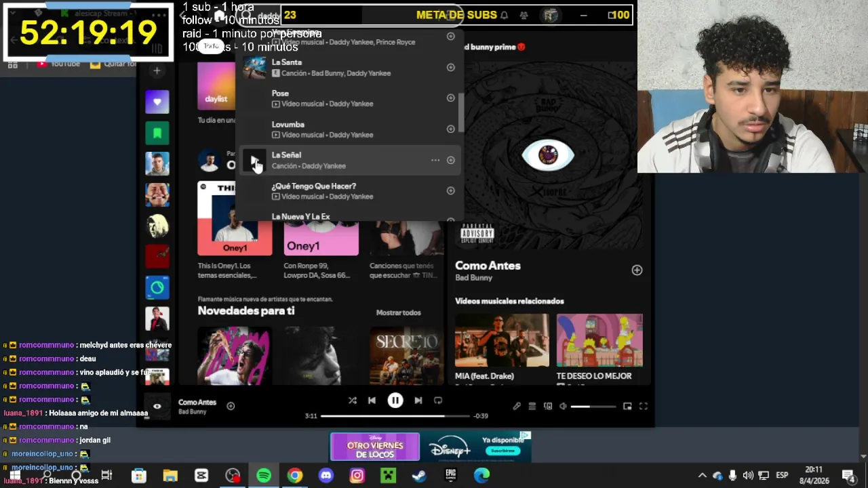
Task: Skip to previous track
Action: pos(372,401)
